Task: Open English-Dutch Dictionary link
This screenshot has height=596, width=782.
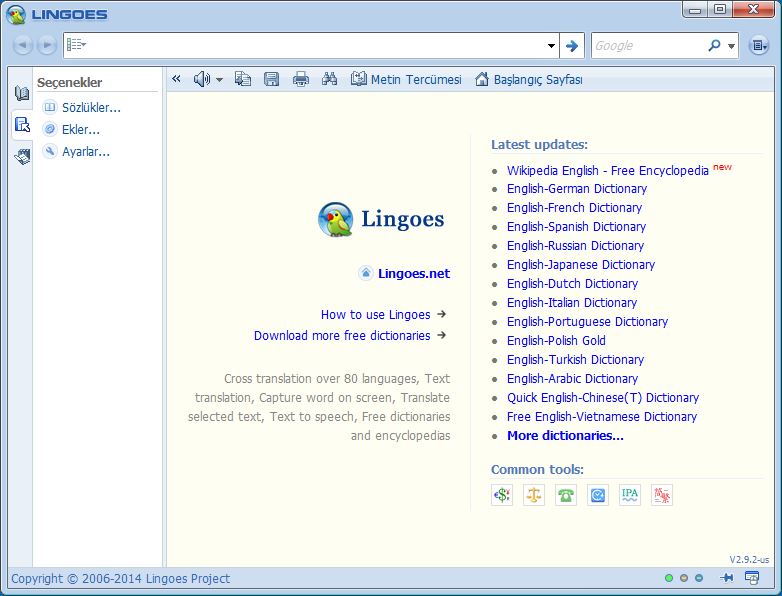Action: point(573,283)
